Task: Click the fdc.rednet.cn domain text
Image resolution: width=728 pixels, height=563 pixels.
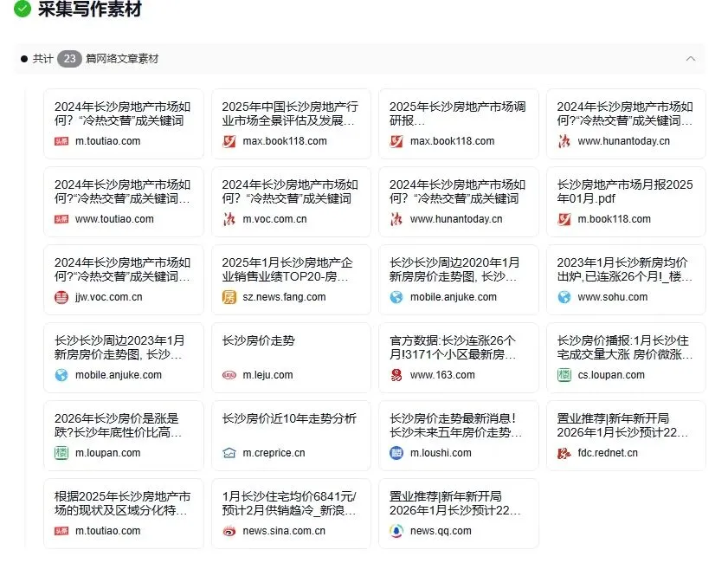Action: click(608, 453)
